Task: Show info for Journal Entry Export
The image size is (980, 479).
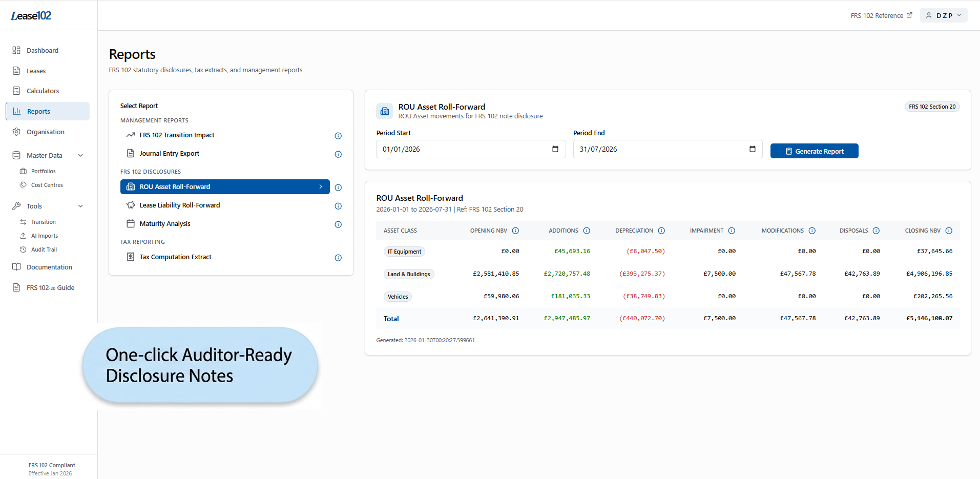Action: tap(338, 154)
